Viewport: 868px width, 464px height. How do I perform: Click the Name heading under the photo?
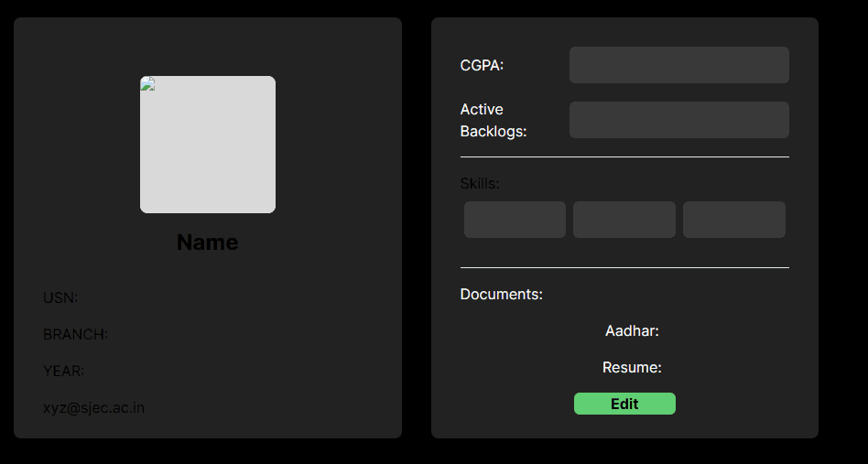[208, 243]
